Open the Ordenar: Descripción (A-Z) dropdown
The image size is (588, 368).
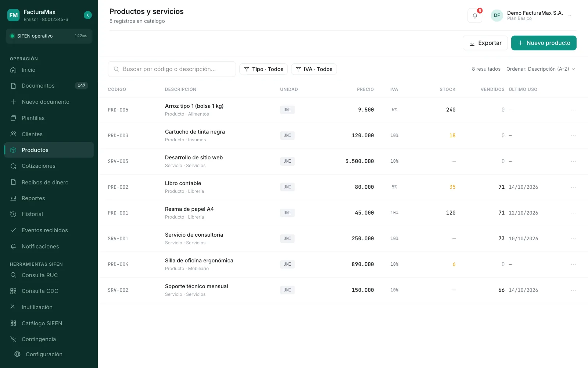point(541,69)
